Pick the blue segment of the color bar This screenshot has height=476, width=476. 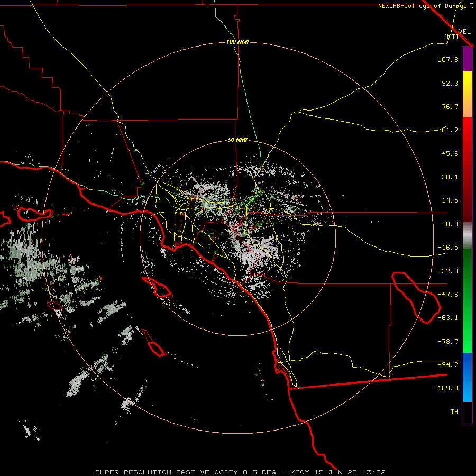click(467, 377)
